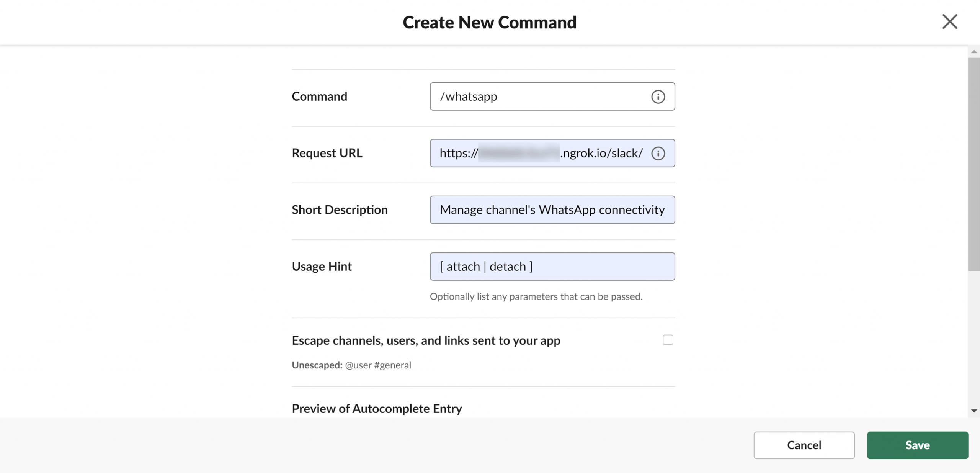Click the info icon next to Command field

click(x=658, y=97)
